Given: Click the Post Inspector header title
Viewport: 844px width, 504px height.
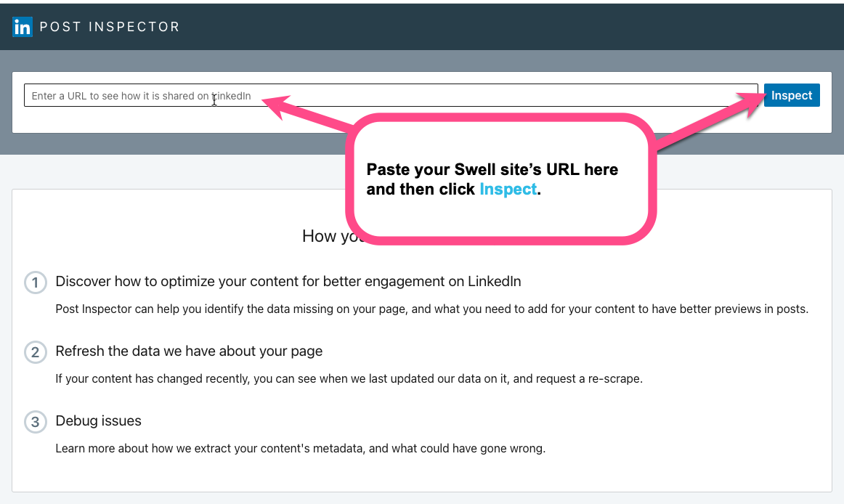Looking at the screenshot, I should [x=109, y=28].
